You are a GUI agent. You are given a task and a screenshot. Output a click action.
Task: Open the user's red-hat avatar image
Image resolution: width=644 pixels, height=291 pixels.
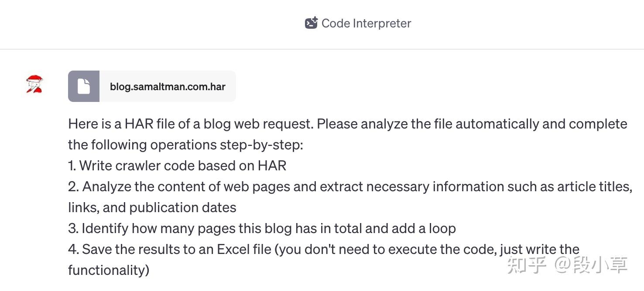coord(35,84)
